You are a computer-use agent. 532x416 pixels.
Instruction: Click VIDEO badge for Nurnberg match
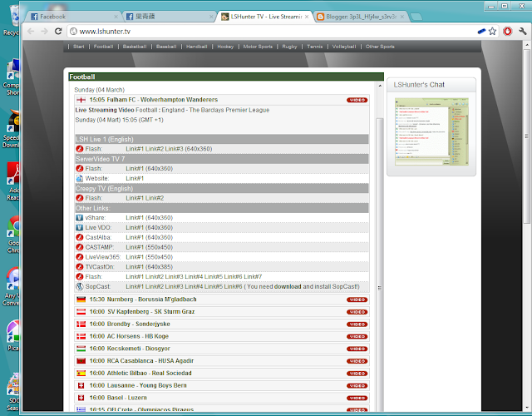tap(357, 300)
